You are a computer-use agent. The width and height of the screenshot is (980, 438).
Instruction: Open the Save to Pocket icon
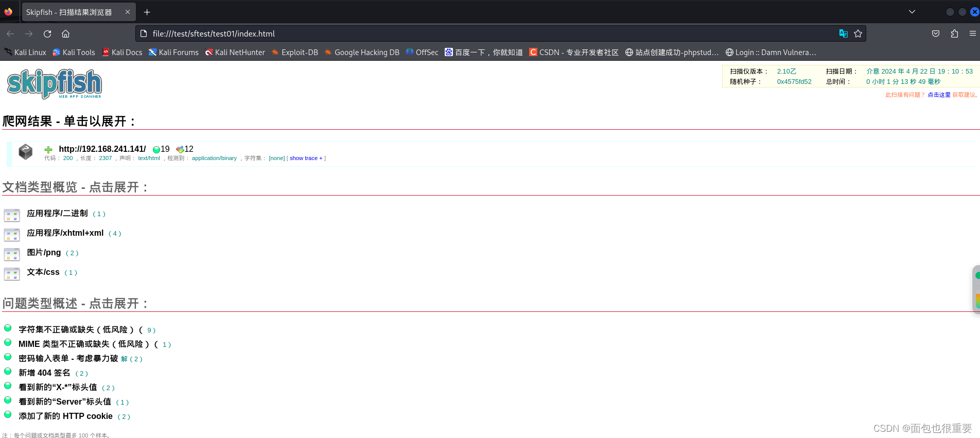coord(936,34)
